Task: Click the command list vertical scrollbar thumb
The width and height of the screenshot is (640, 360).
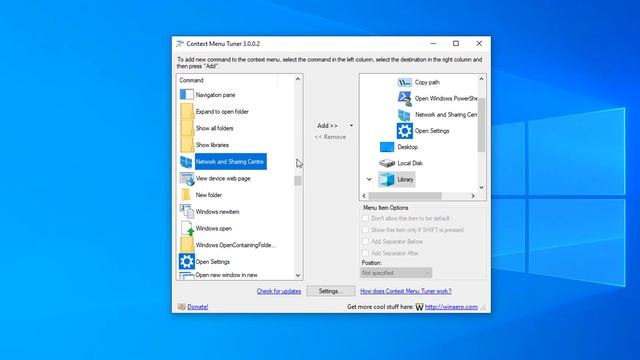Action: pos(298,180)
